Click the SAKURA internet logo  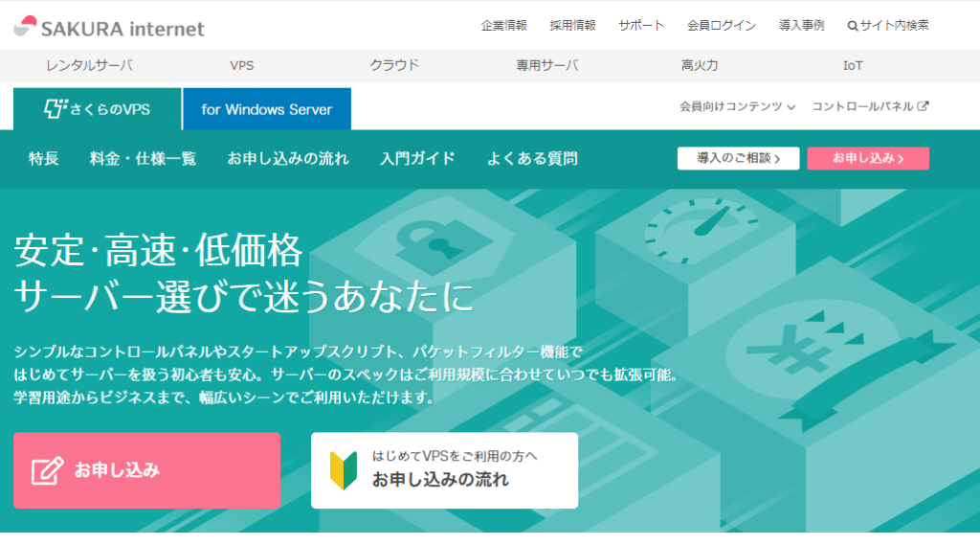[109, 28]
